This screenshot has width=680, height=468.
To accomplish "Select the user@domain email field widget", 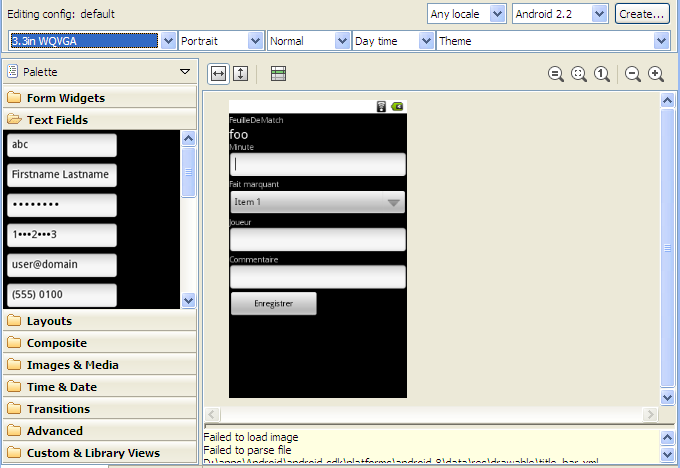I will (x=62, y=265).
